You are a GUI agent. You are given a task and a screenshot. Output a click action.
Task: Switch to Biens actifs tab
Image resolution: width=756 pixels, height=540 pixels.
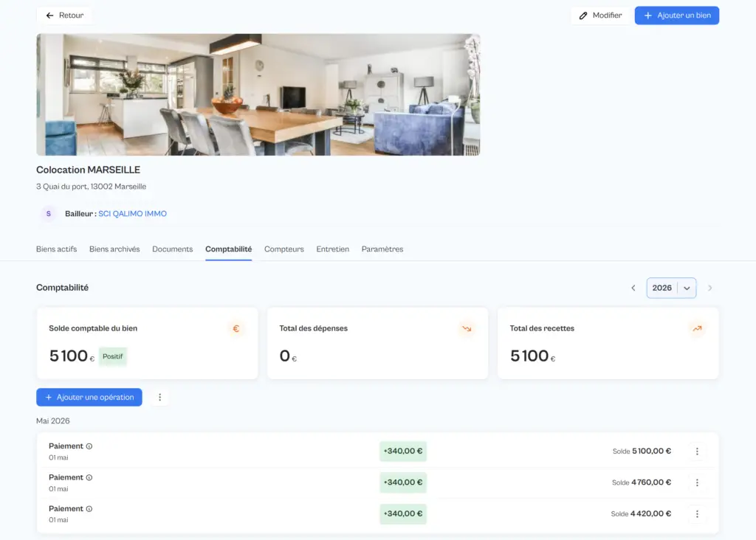point(56,249)
